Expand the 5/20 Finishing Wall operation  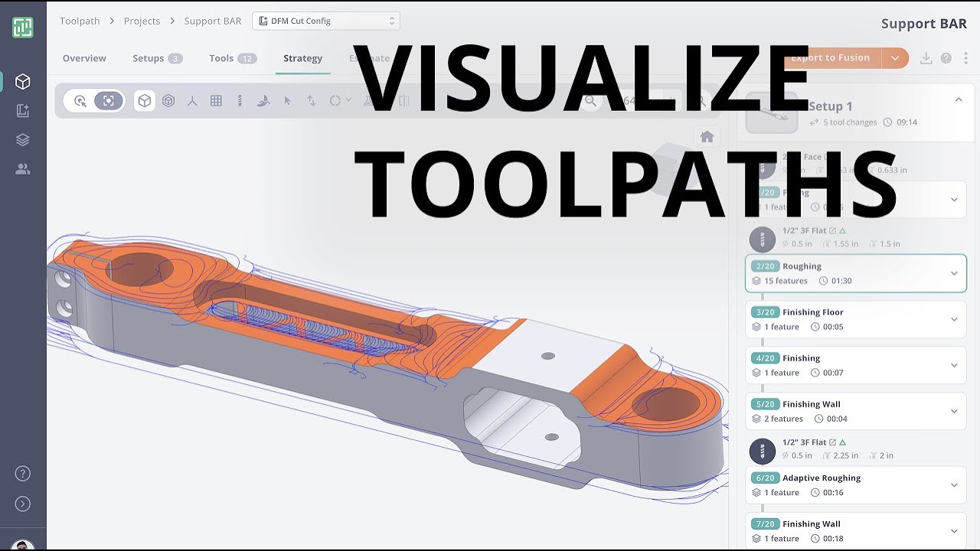coord(954,411)
